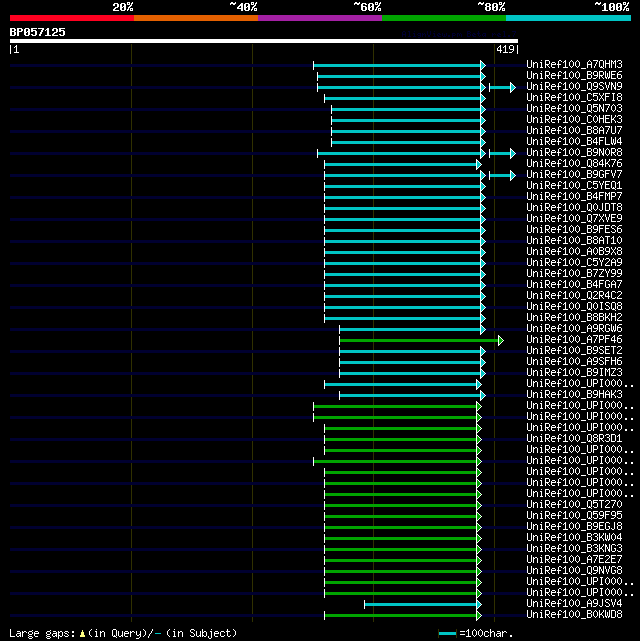
Task: Click the second short aligned segment of Q9SVN9
Action: [x=502, y=87]
